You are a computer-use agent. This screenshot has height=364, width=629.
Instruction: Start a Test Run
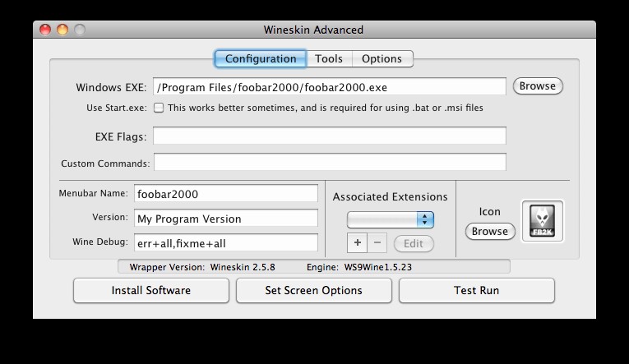tap(477, 290)
